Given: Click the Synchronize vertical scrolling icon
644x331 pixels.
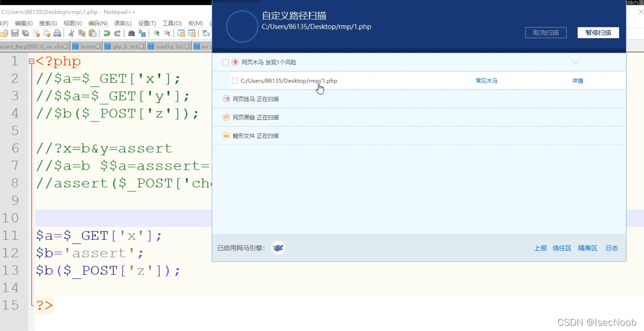Looking at the screenshot, I should [181, 33].
